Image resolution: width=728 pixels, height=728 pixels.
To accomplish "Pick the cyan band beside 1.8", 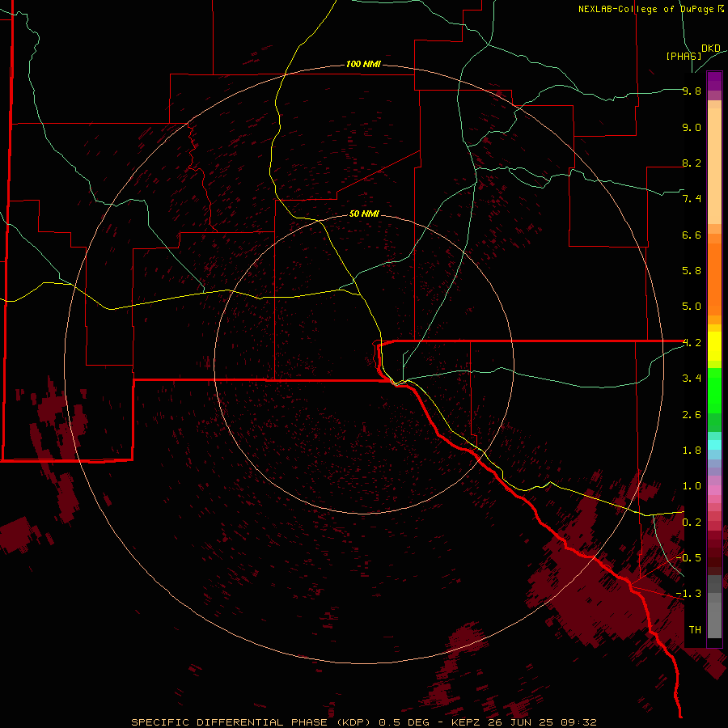I will 714,445.
